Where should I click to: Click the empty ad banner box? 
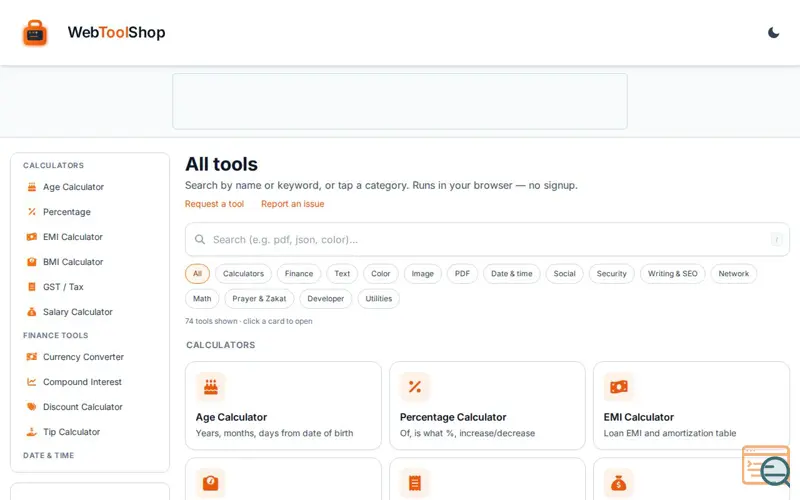(x=400, y=101)
